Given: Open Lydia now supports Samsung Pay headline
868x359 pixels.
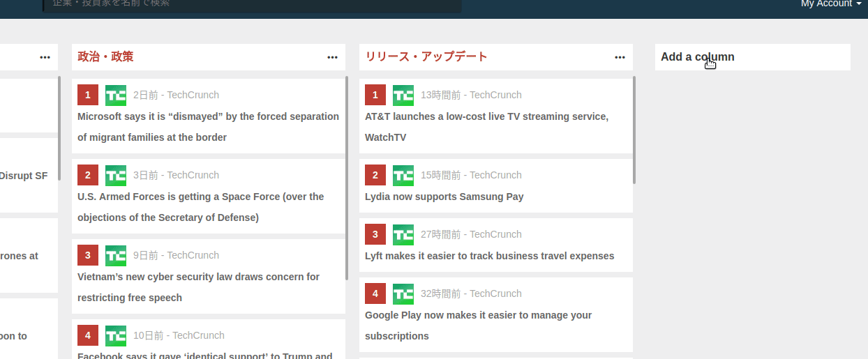Looking at the screenshot, I should [x=444, y=197].
